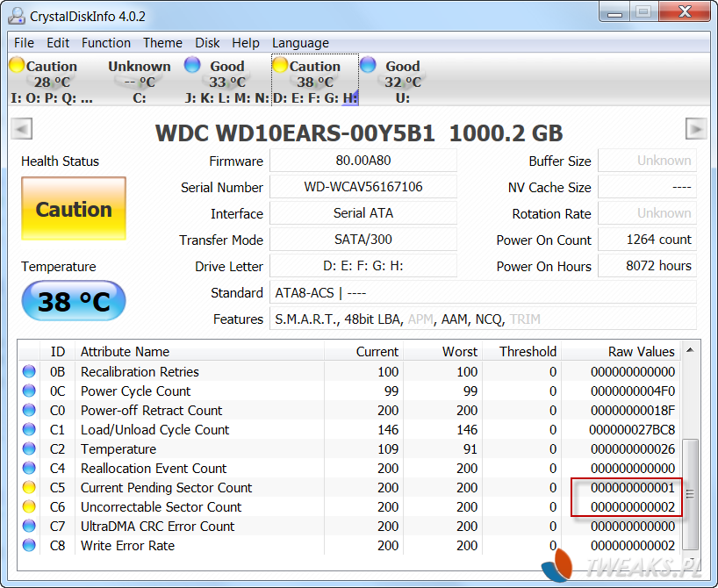Click the Raw Values column header
Screen dimensions: 718x588
tap(621, 352)
